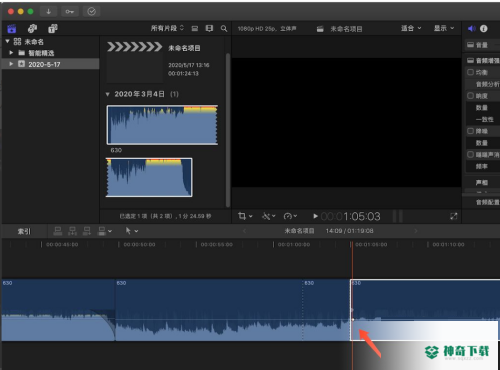500x370 pixels.
Task: Expand the 2020-5-17 event
Action: (11, 64)
